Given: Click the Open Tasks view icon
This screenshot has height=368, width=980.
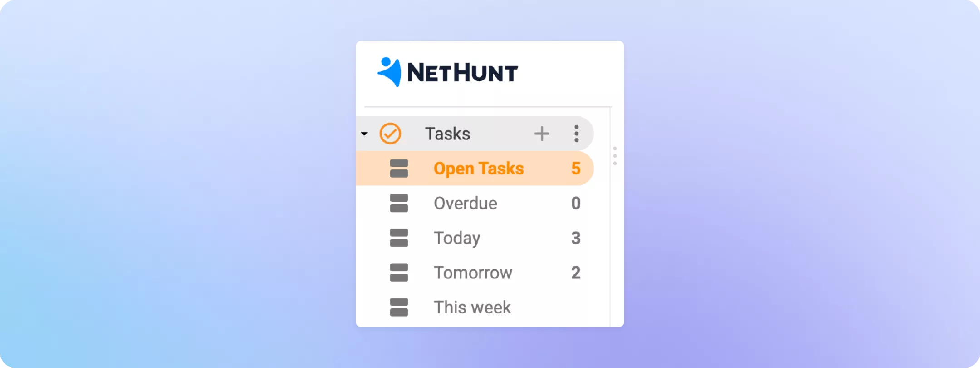Looking at the screenshot, I should [x=399, y=169].
